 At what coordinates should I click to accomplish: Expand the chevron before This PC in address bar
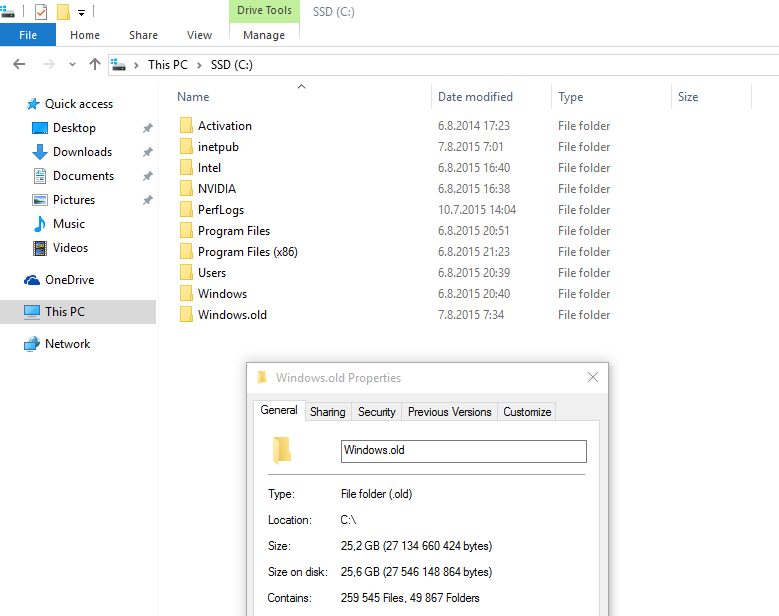click(136, 65)
